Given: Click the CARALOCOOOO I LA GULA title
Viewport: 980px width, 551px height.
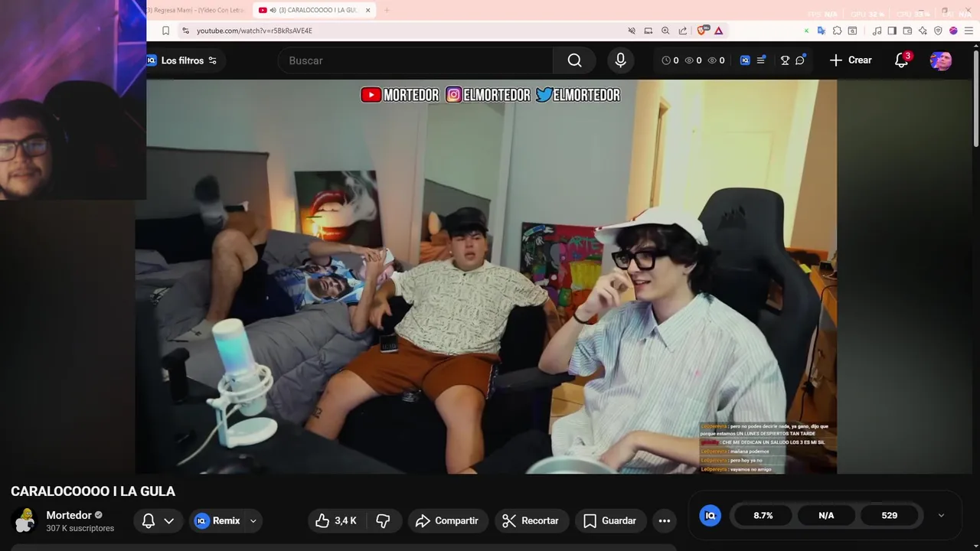Looking at the screenshot, I should (x=93, y=491).
